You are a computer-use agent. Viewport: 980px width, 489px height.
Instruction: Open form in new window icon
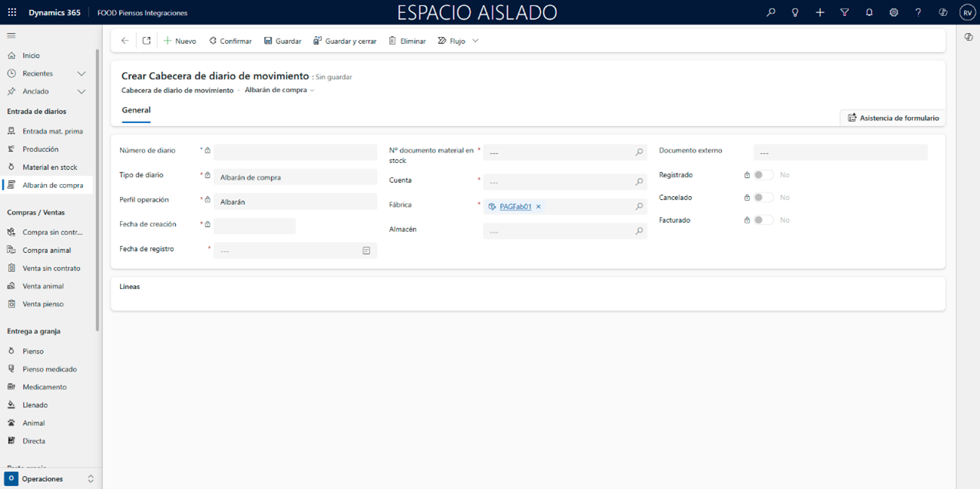click(x=146, y=41)
